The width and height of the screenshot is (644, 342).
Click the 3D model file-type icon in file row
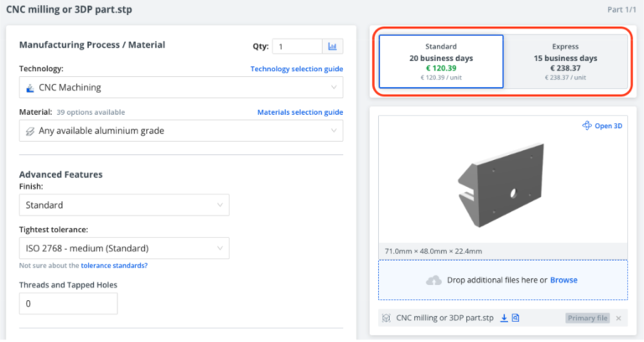(x=387, y=319)
